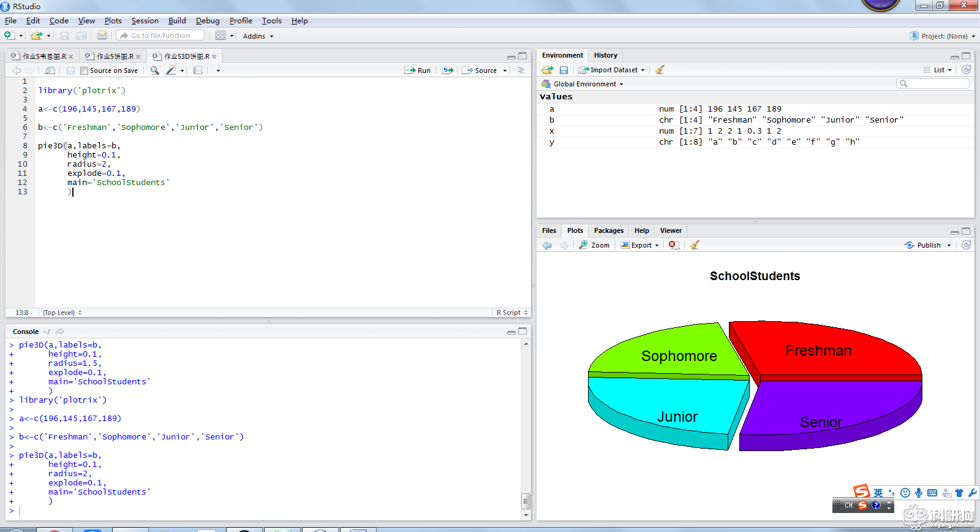The height and width of the screenshot is (532, 980).
Task: Click the Run button
Action: 418,70
